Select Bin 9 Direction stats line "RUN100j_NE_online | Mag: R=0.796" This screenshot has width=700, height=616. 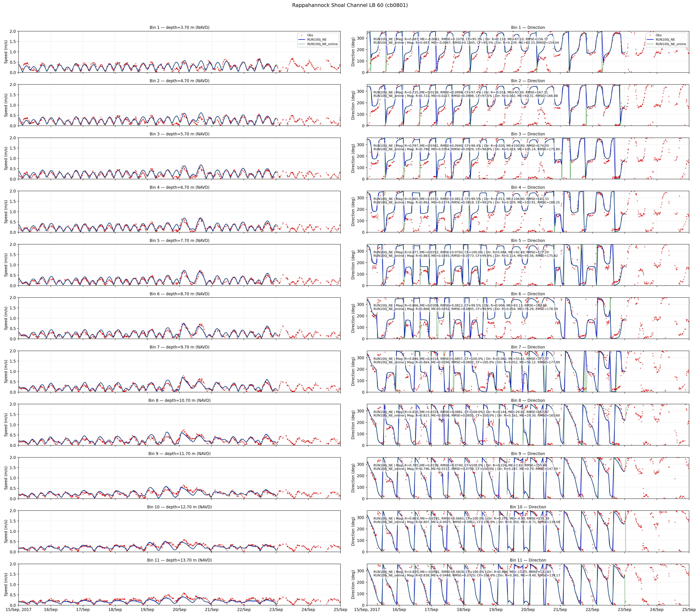tap(465, 469)
